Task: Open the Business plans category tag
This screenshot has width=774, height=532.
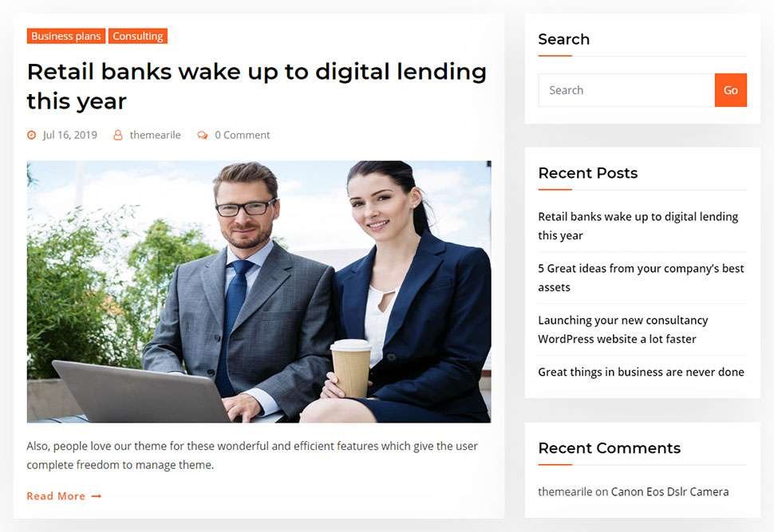Action: point(66,36)
